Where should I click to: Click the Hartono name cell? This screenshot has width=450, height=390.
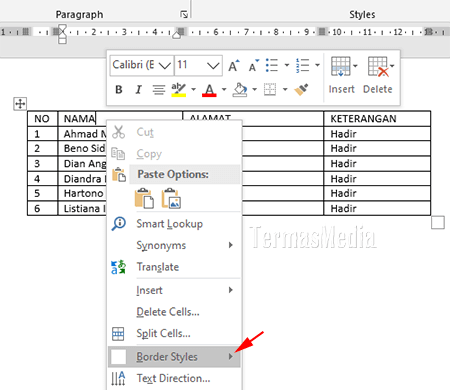(83, 193)
